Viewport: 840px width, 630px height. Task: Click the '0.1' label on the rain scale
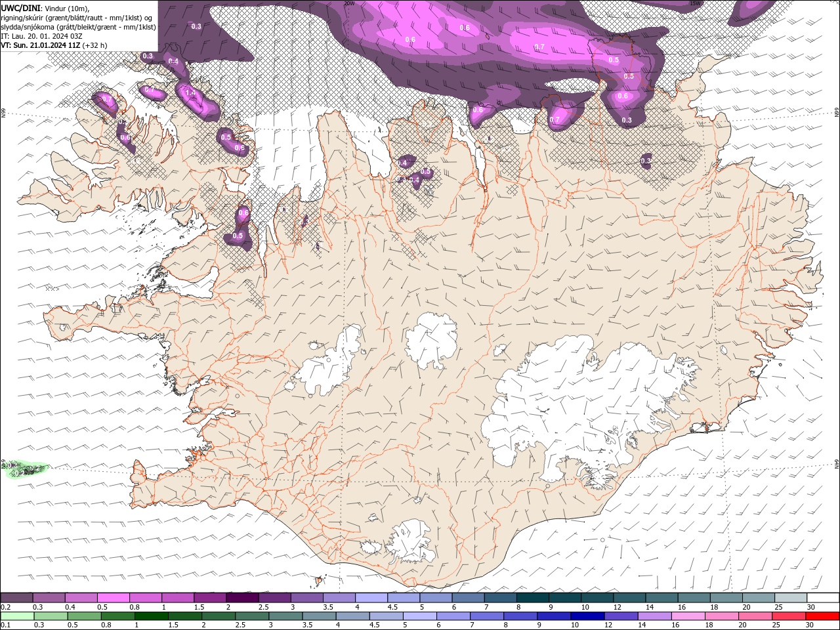click(5, 625)
